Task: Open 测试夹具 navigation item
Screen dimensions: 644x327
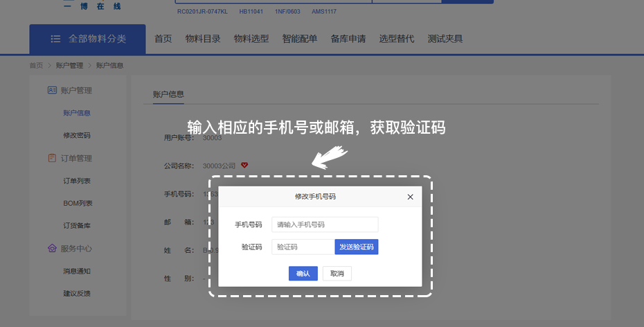Action: coord(445,39)
